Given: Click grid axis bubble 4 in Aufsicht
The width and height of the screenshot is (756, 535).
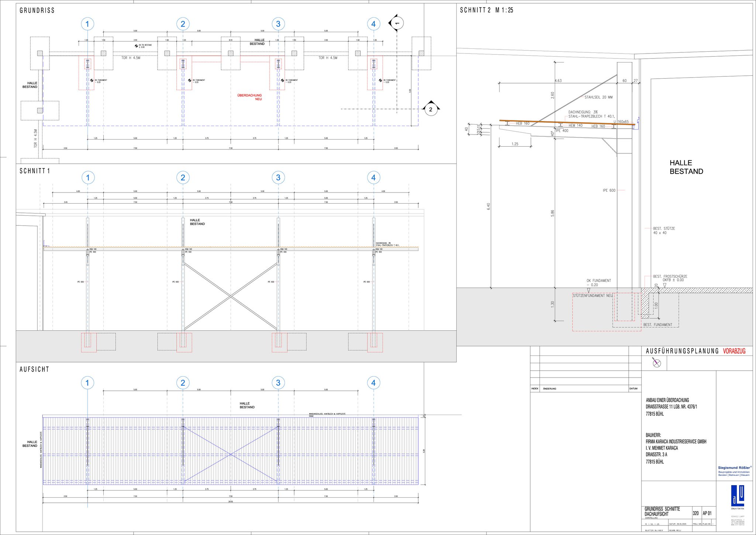Looking at the screenshot, I should (373, 383).
